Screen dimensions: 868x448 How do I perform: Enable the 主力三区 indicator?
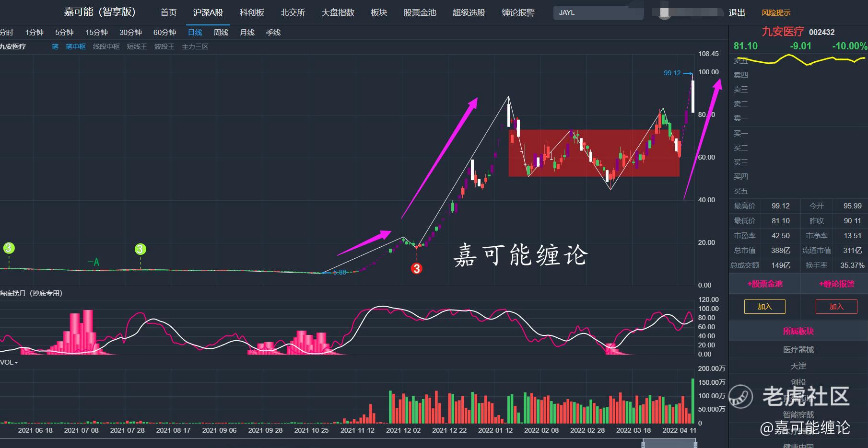(x=195, y=46)
